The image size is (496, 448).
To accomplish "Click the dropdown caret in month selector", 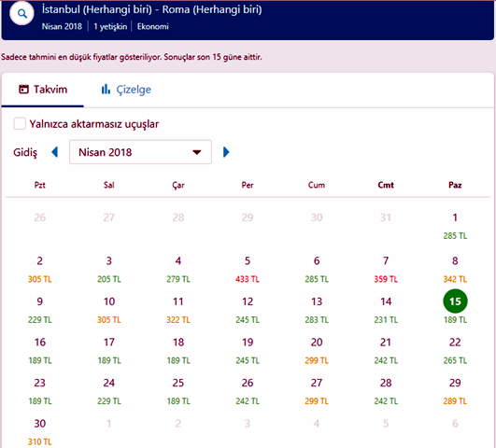I will click(x=197, y=152).
